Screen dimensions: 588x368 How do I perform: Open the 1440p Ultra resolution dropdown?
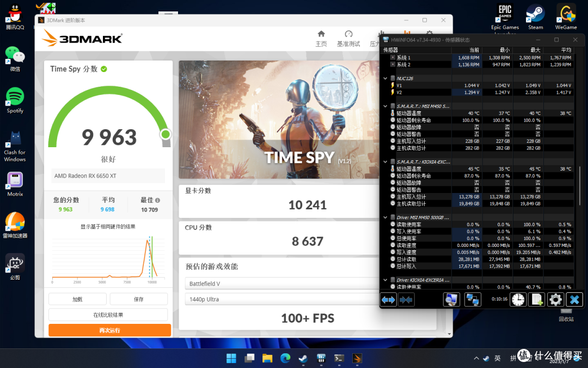(282, 299)
